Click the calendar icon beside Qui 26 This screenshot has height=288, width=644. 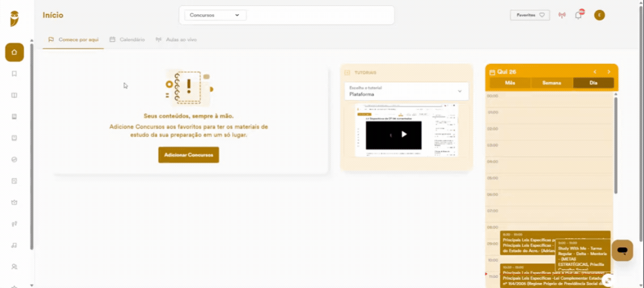[x=492, y=73]
